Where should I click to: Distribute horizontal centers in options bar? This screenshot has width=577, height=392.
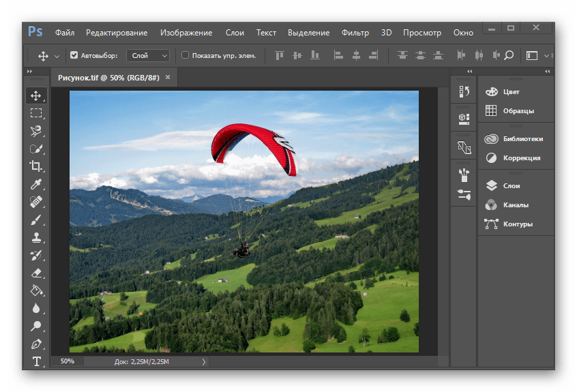tap(479, 55)
